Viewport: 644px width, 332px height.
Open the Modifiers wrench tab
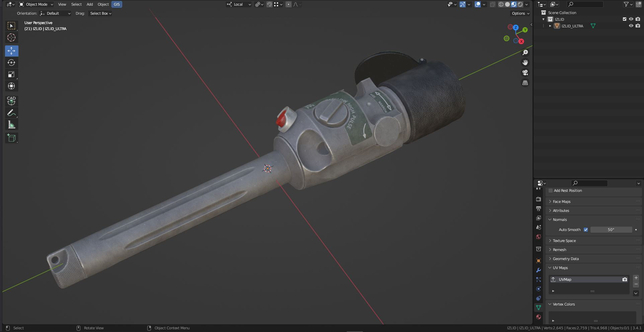click(x=539, y=270)
